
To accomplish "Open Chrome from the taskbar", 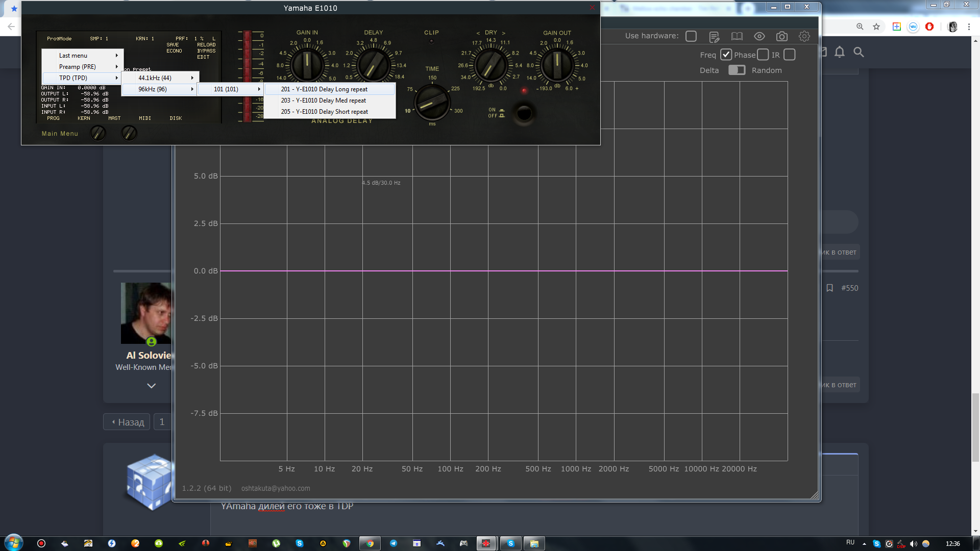I will pos(370,543).
